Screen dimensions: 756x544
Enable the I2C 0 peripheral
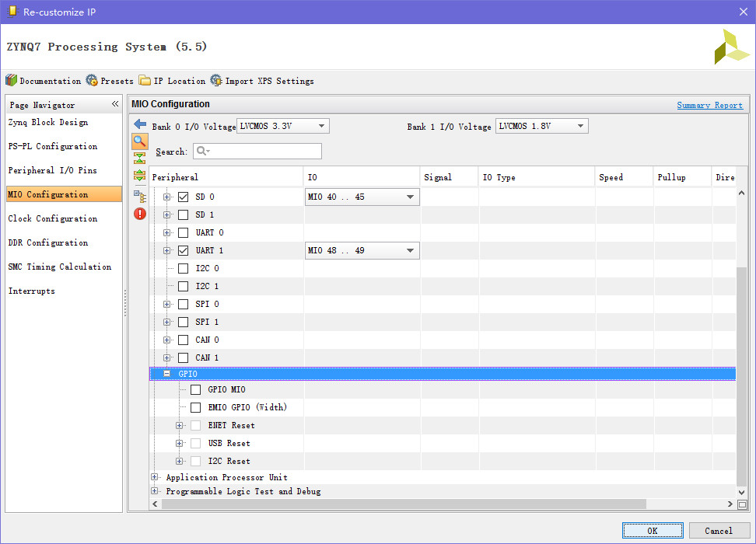click(x=183, y=268)
